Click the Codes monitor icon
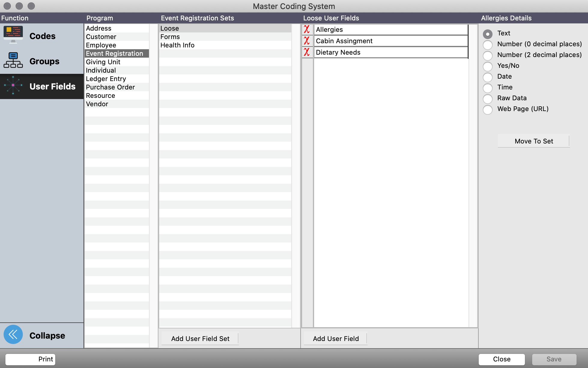 13,35
